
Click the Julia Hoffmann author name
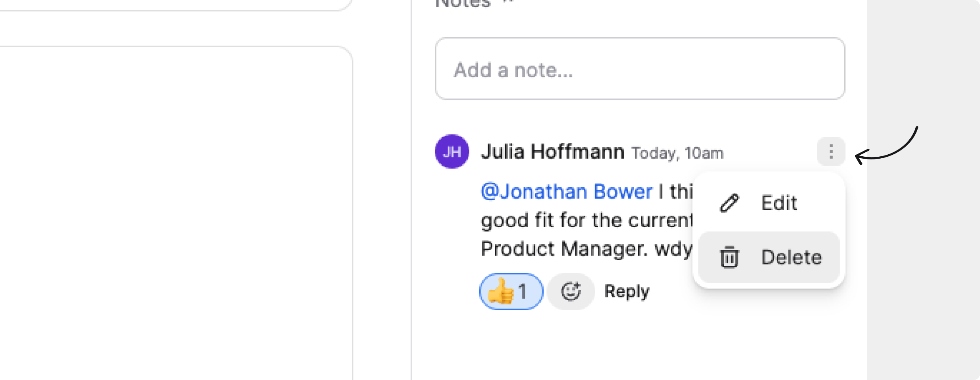(552, 152)
